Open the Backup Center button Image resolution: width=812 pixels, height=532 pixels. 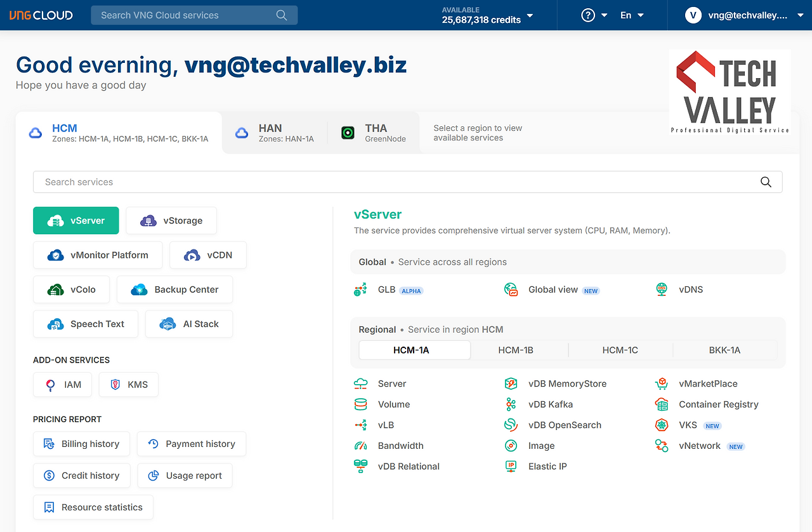click(x=174, y=289)
